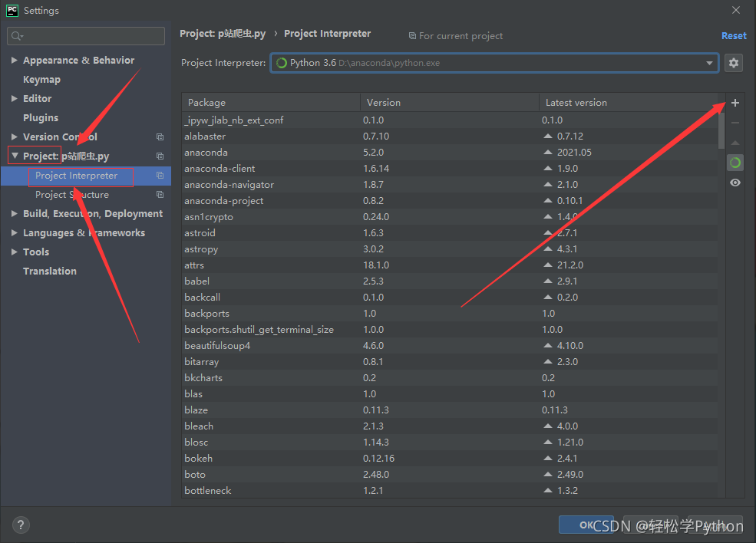The height and width of the screenshot is (543, 756).
Task: Click the search magnifier icon
Action: [17, 36]
